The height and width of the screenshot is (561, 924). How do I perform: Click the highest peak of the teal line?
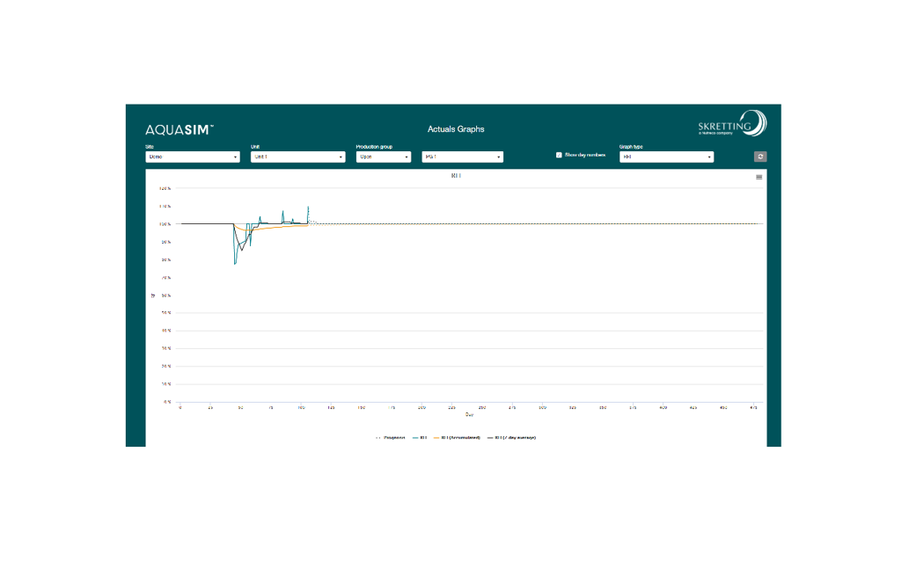point(308,207)
